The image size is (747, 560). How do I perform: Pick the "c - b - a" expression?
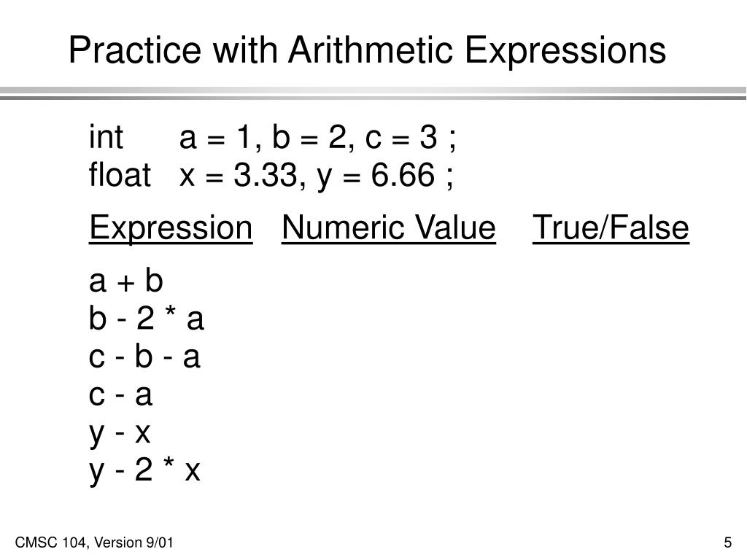[144, 357]
